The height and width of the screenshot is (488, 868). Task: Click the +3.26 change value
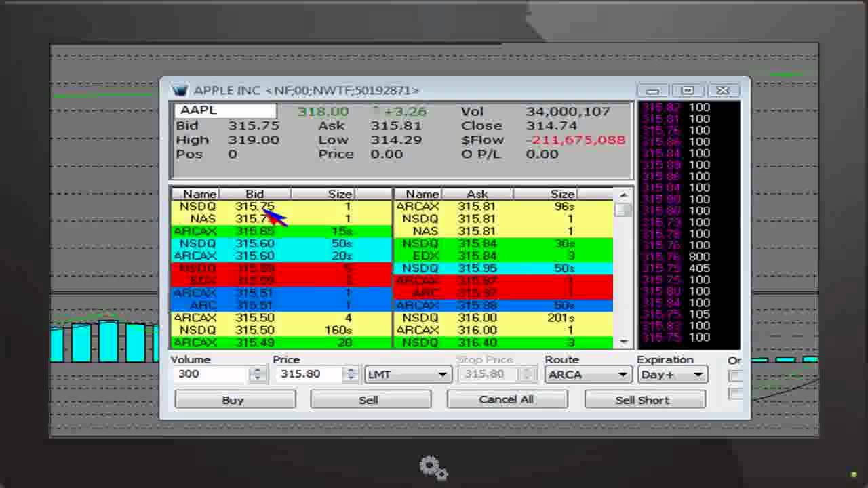405,111
